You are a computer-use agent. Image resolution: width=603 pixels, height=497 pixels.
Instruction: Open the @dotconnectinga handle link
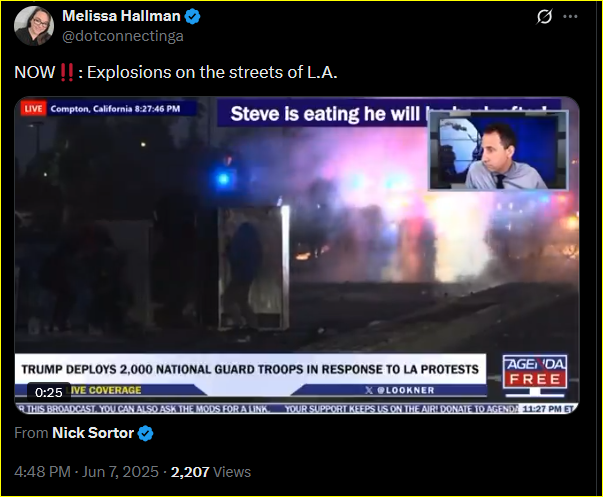tap(123, 36)
